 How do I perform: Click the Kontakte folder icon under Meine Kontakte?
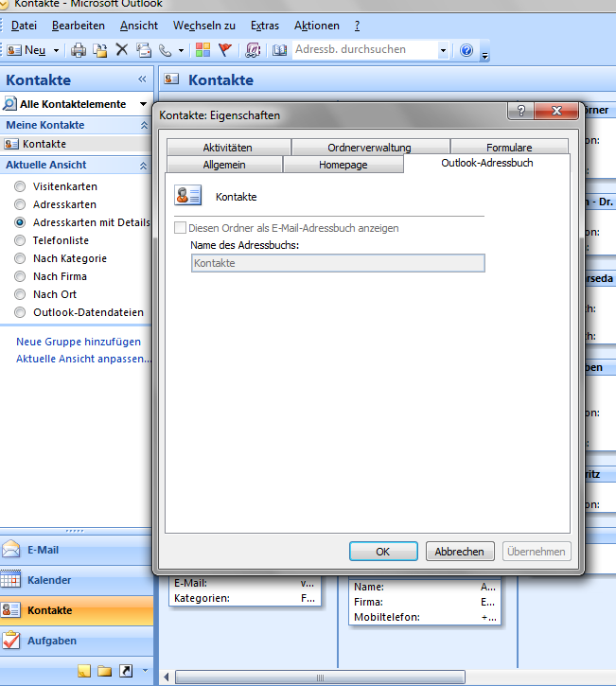11,144
